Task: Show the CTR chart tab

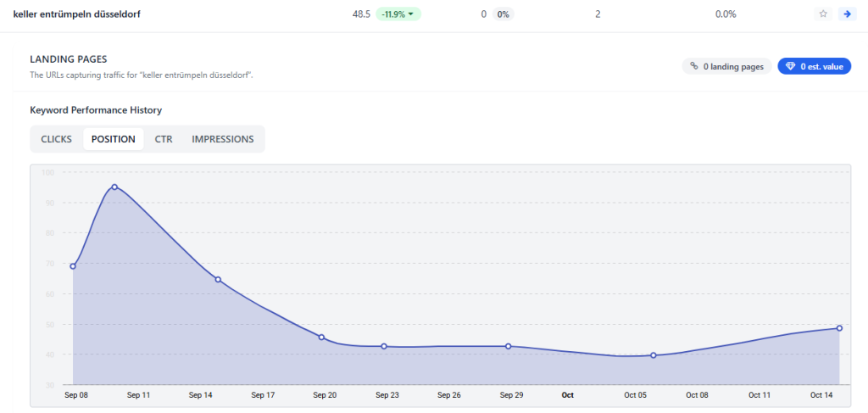Action: point(164,139)
